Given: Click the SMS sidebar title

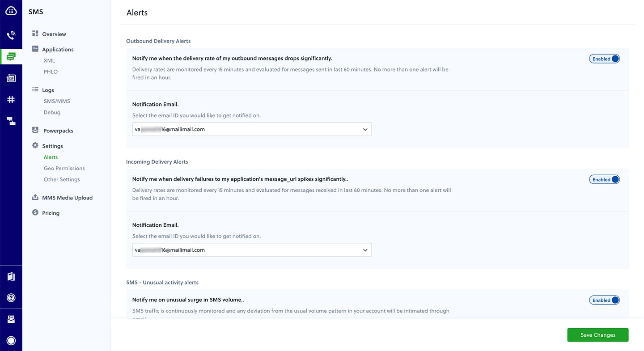Looking at the screenshot, I should click(36, 12).
